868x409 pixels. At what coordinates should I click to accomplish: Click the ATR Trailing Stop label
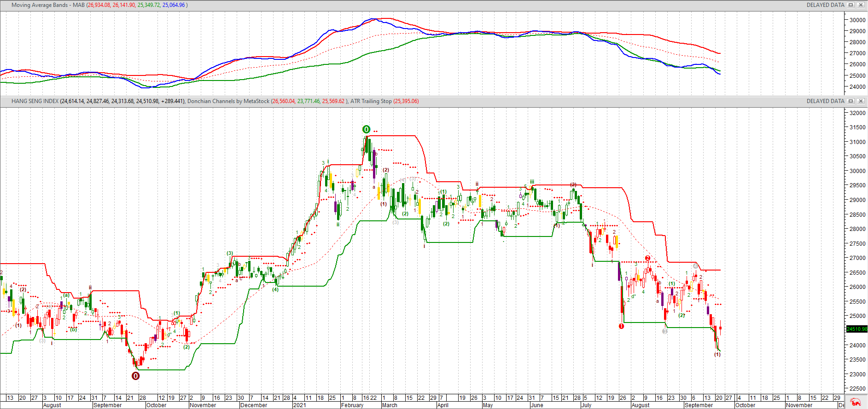click(x=371, y=101)
